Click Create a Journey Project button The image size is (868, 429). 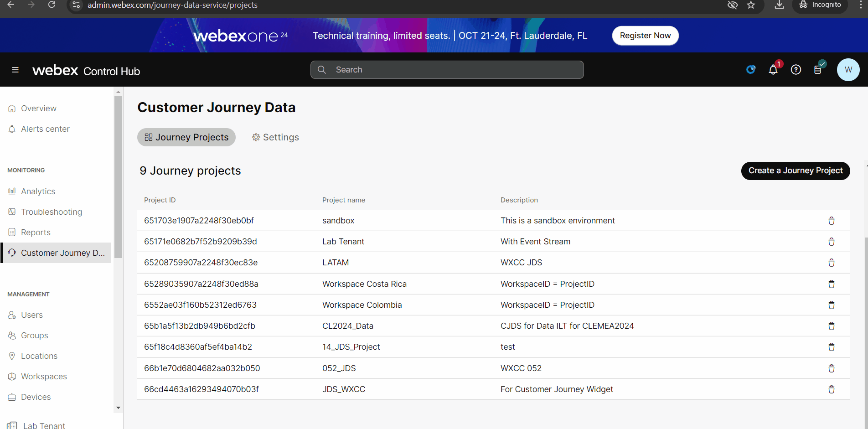tap(795, 171)
